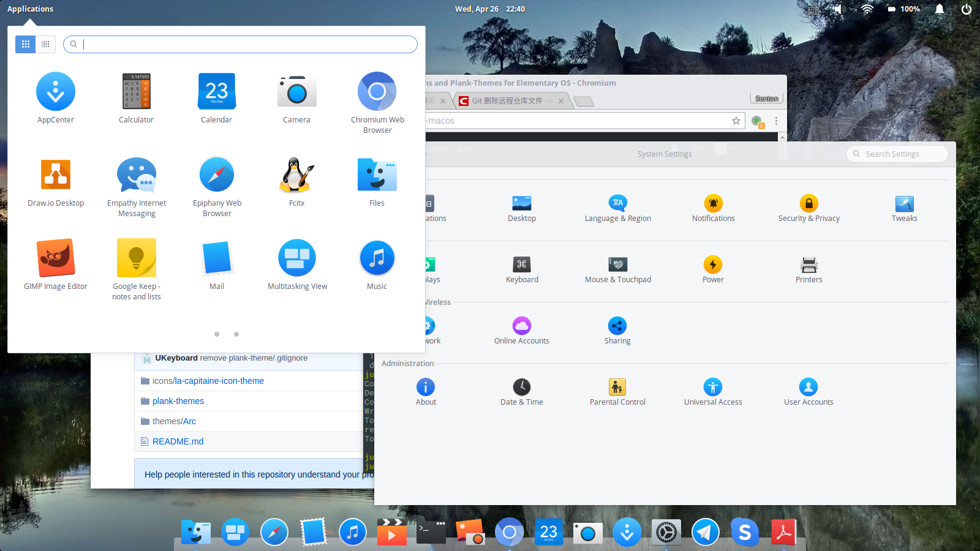The height and width of the screenshot is (551, 980).
Task: Open Chromium Web Browser from launcher
Action: 377,103
